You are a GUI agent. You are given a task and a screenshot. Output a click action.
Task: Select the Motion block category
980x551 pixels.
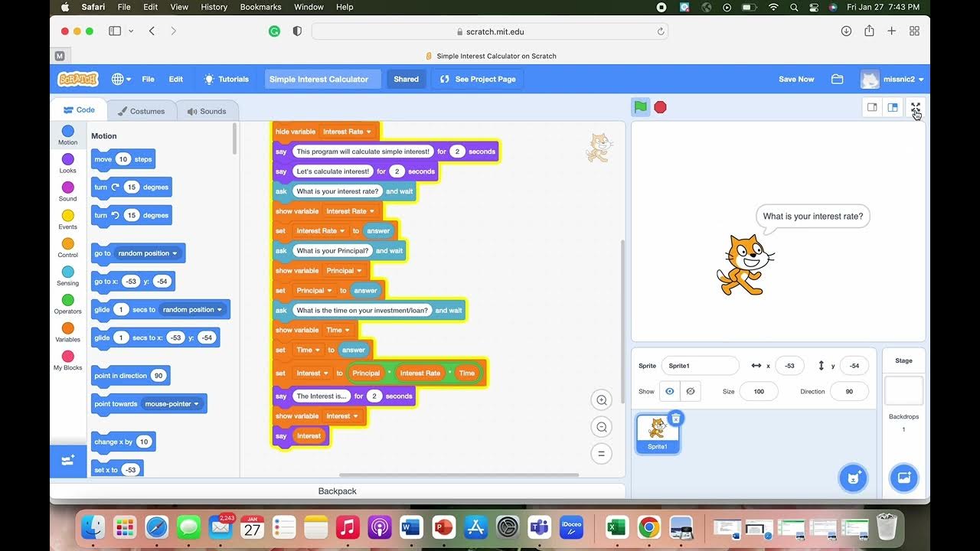[68, 135]
